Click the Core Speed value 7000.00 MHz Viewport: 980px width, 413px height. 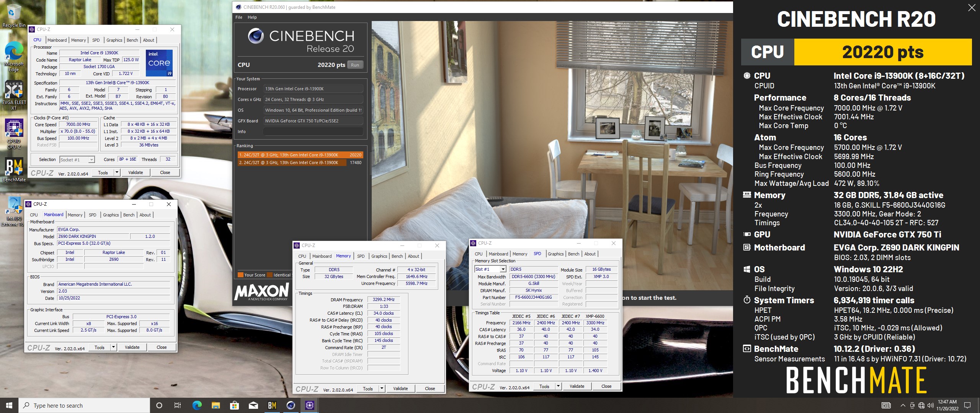point(78,124)
